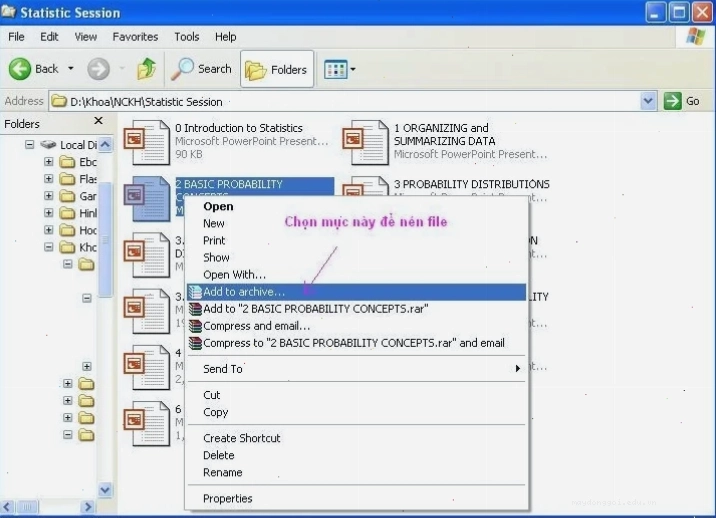This screenshot has width=716, height=519.
Task: Click the green Back arrow icon
Action: click(20, 69)
